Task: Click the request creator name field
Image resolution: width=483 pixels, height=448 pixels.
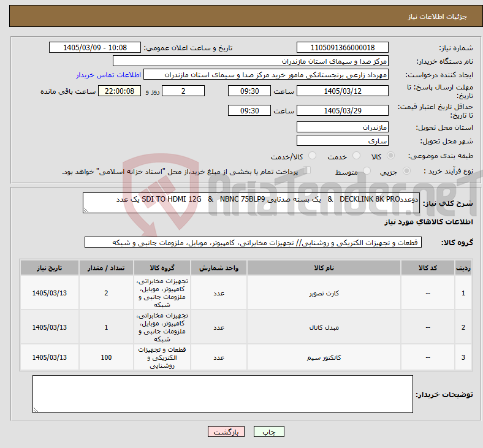Action: pyautogui.click(x=266, y=75)
